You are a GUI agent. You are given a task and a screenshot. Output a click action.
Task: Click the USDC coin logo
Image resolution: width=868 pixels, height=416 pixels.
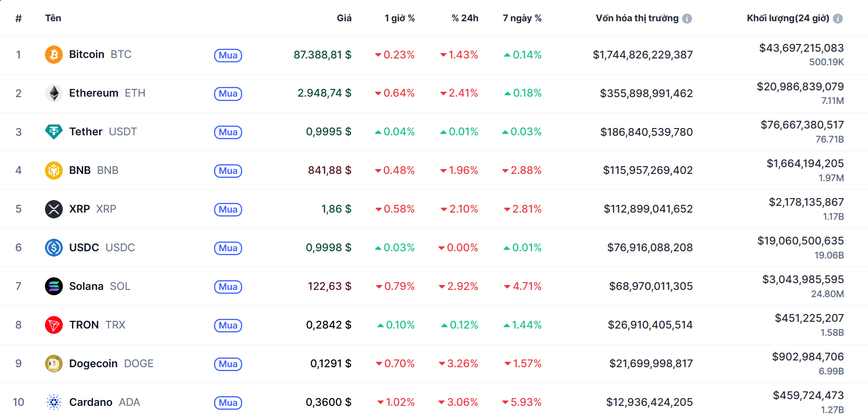[x=54, y=248]
